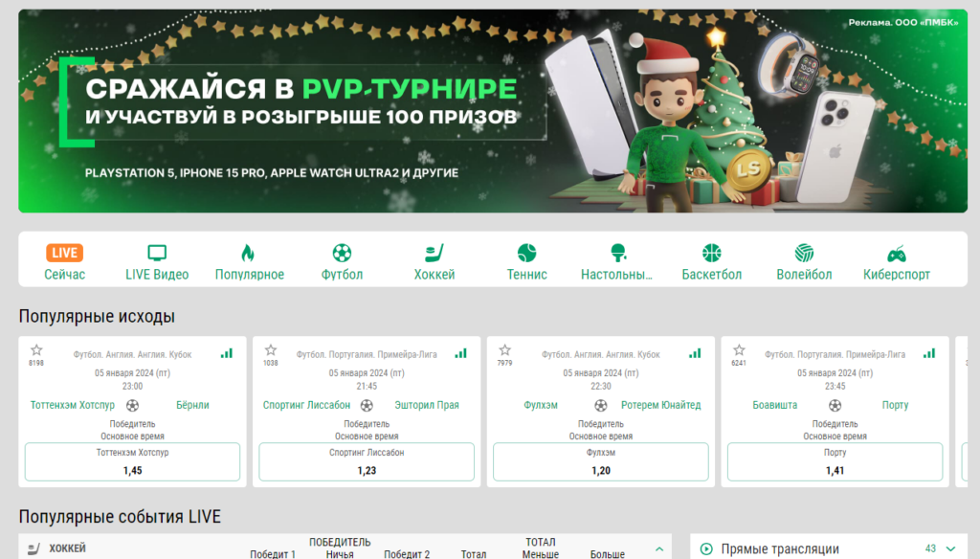This screenshot has height=559, width=980.
Task: Click the table tennis paddle icon
Action: click(618, 253)
